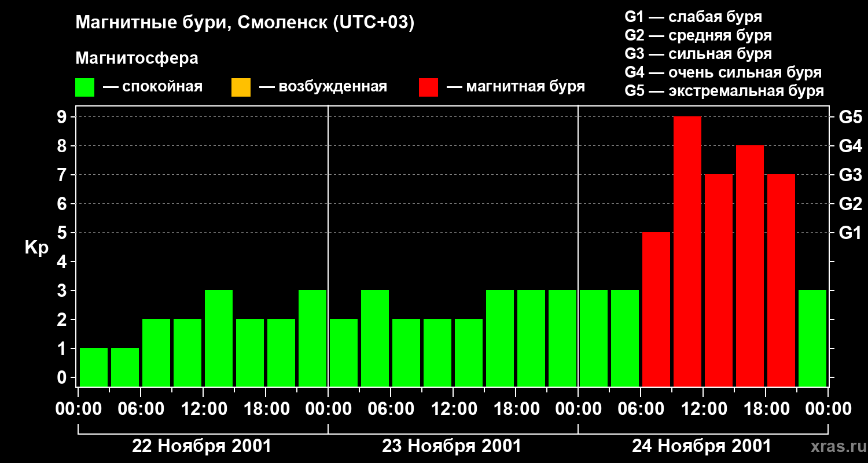Click the '12:00' time label of 24 November
Image resolution: width=868 pixels, height=463 pixels.
703,409
